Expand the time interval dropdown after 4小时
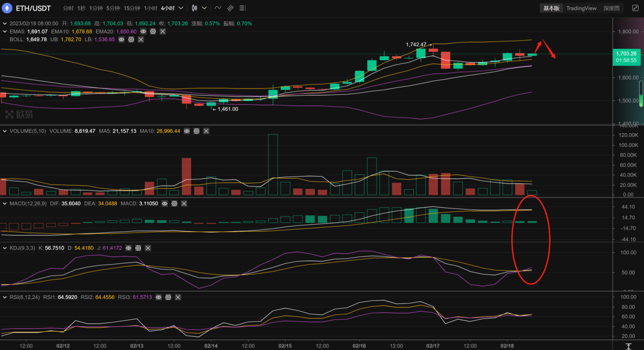The image size is (644, 350). (181, 8)
